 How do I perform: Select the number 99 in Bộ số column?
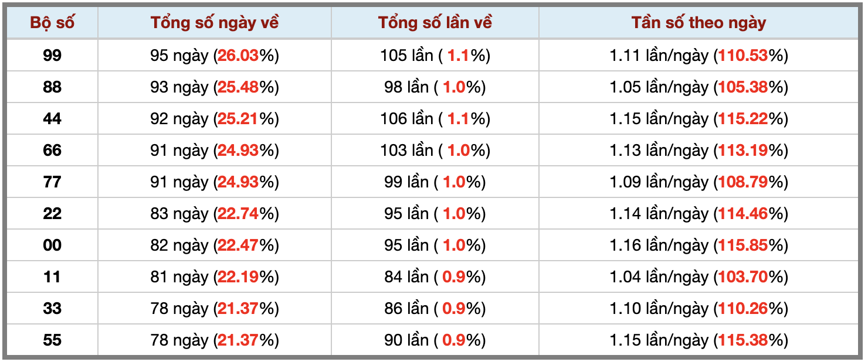pyautogui.click(x=52, y=56)
